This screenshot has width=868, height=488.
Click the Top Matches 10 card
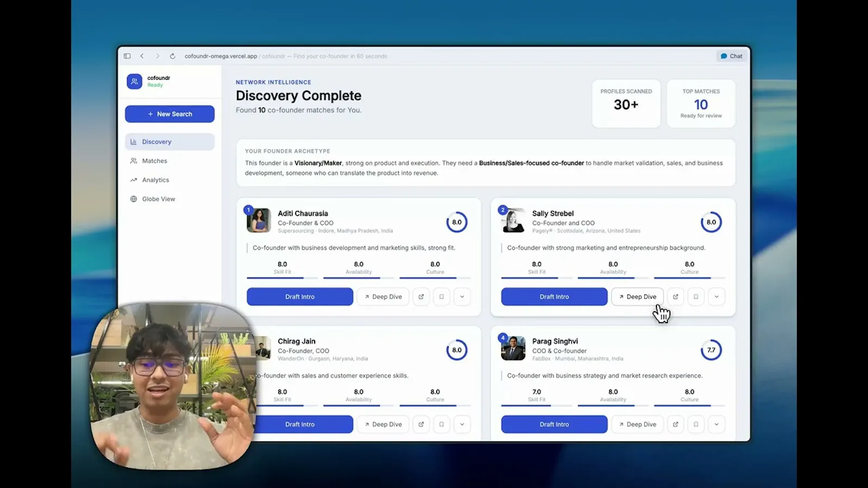(x=701, y=104)
